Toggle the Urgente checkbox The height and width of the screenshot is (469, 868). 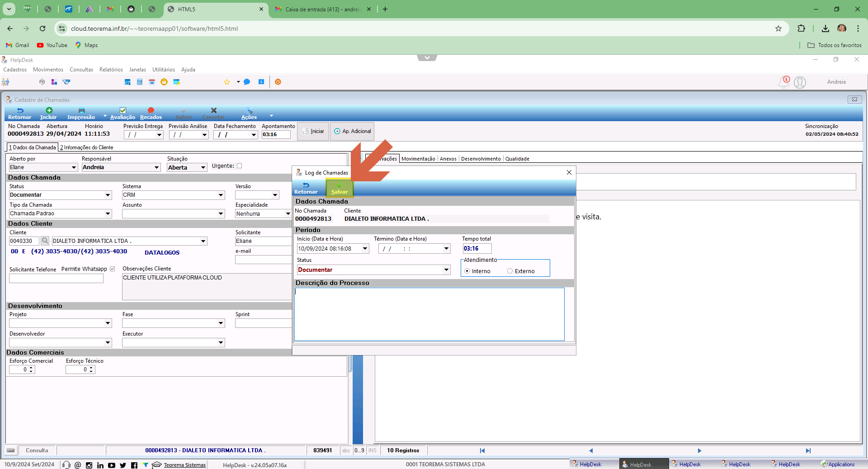tap(240, 166)
